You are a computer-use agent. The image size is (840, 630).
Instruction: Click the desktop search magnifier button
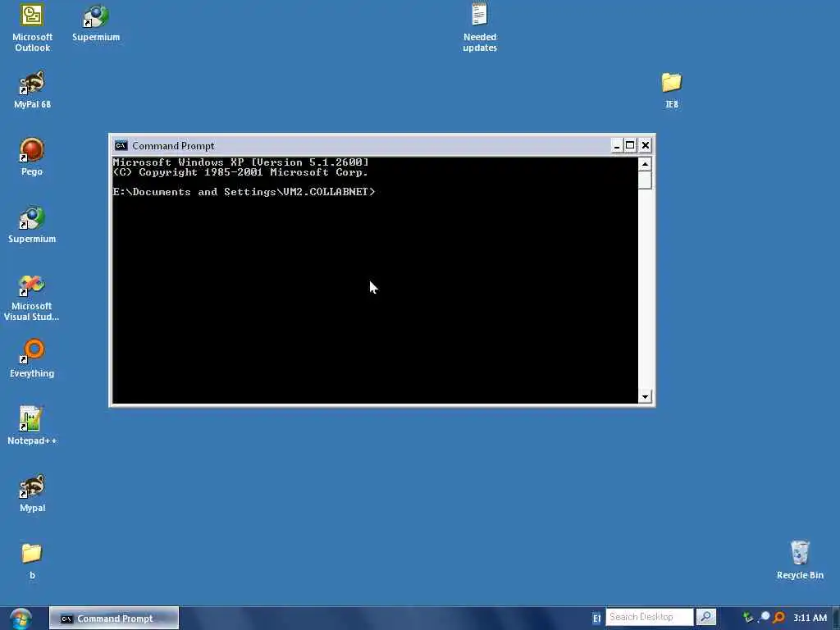706,617
